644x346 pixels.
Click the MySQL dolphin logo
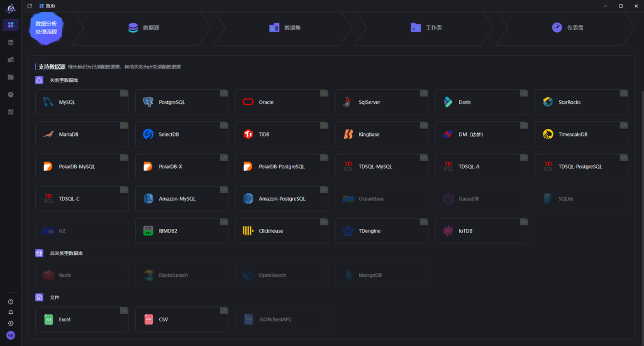(x=48, y=102)
